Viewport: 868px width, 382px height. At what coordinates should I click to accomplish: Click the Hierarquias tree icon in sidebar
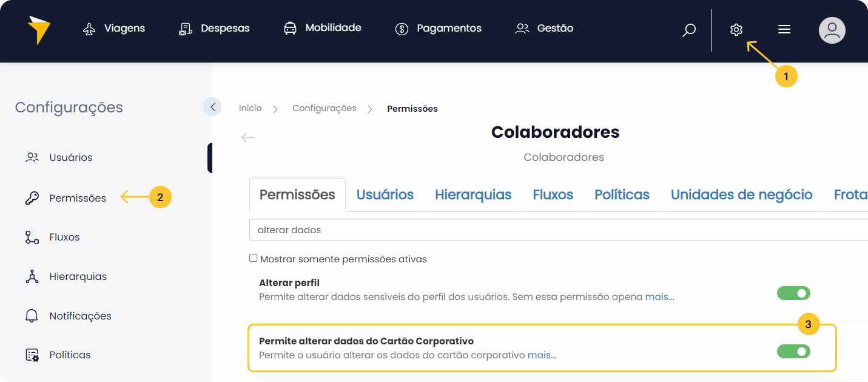pos(32,276)
